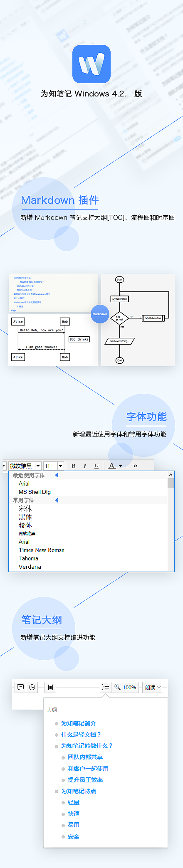The height and width of the screenshot is (868, 183).
Task: Open the font color dropdown arrow
Action: tap(121, 466)
